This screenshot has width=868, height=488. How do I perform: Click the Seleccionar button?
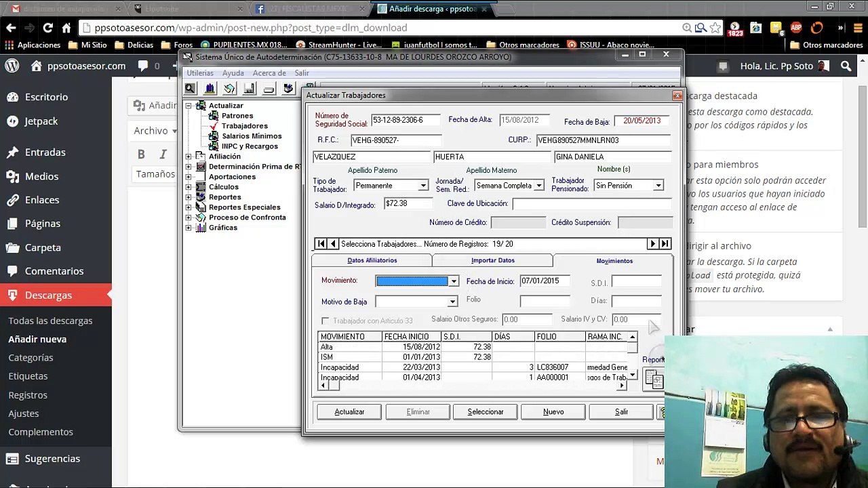pos(486,411)
